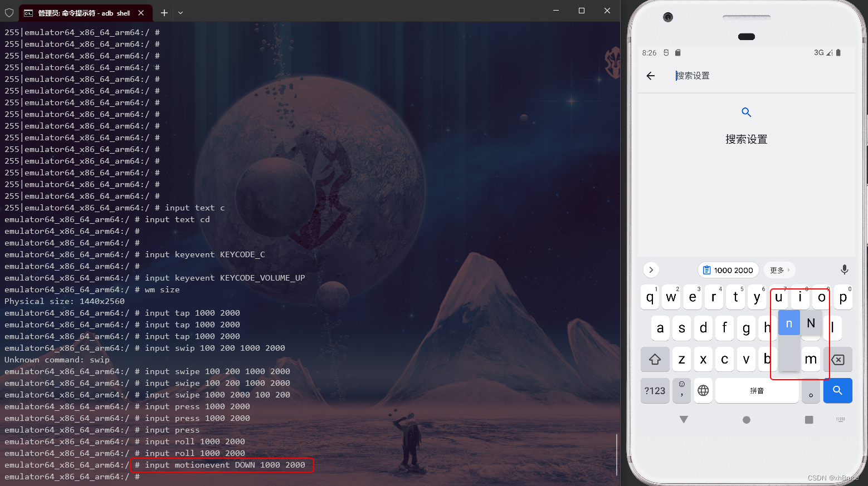Toggle the shift key on keyboard
Screen dimensions: 868x486
[655, 360]
